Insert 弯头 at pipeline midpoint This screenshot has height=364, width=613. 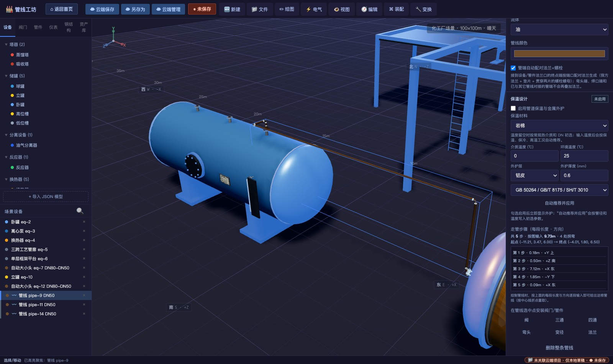pyautogui.click(x=526, y=332)
